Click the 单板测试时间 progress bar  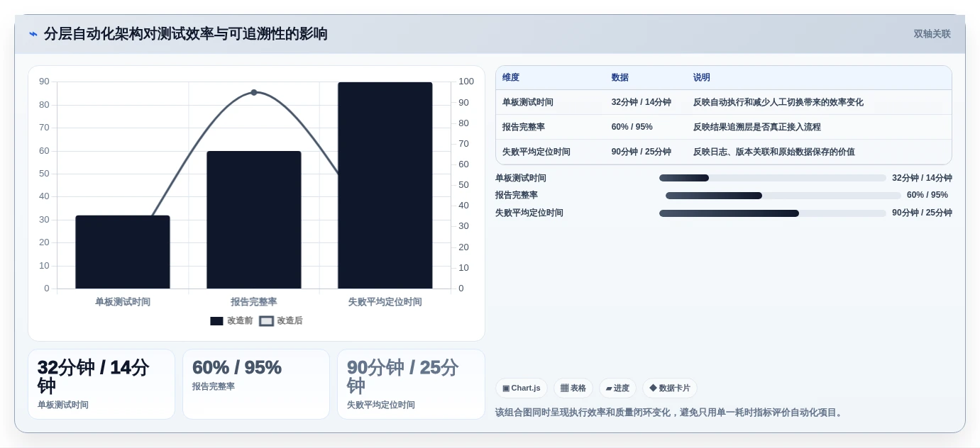click(773, 178)
